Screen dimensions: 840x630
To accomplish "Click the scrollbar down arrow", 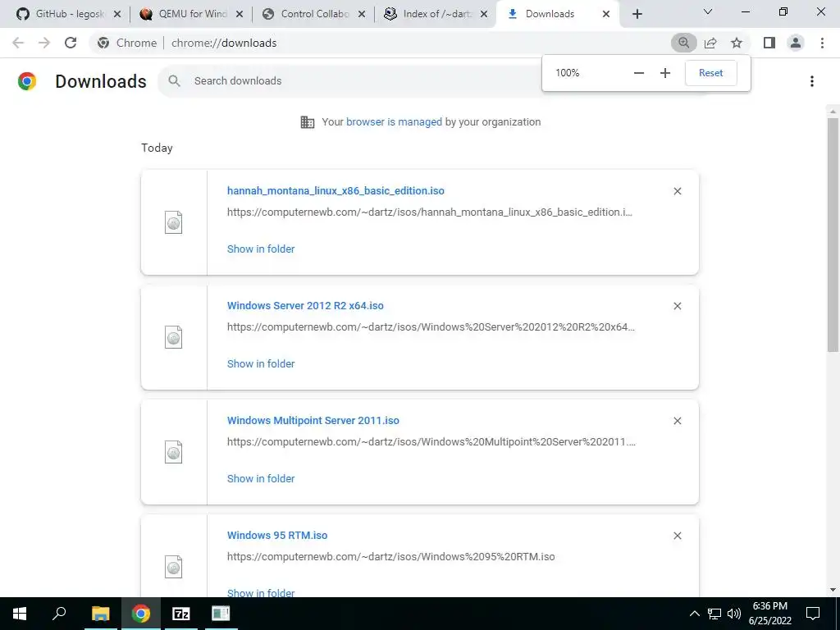I will point(833,591).
